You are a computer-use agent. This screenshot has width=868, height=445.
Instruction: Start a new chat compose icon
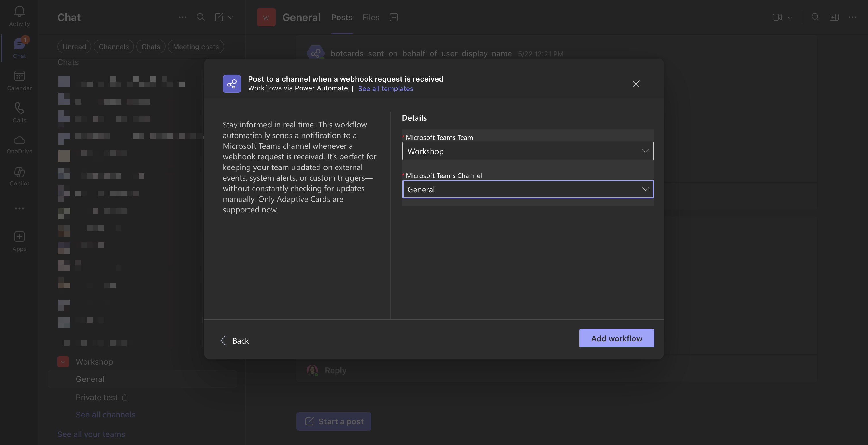click(219, 17)
